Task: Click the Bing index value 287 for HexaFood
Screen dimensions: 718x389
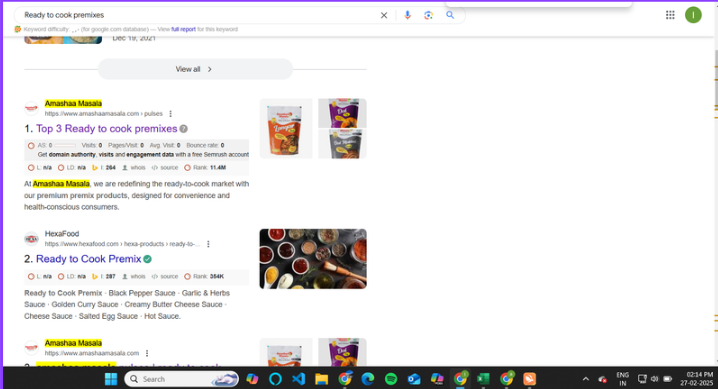Action: click(x=111, y=276)
